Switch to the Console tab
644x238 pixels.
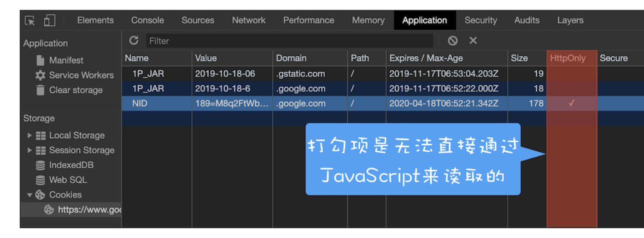coord(147,20)
